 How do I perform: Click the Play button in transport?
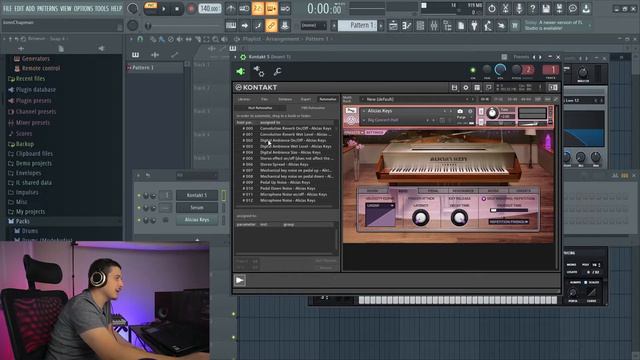coord(164,9)
